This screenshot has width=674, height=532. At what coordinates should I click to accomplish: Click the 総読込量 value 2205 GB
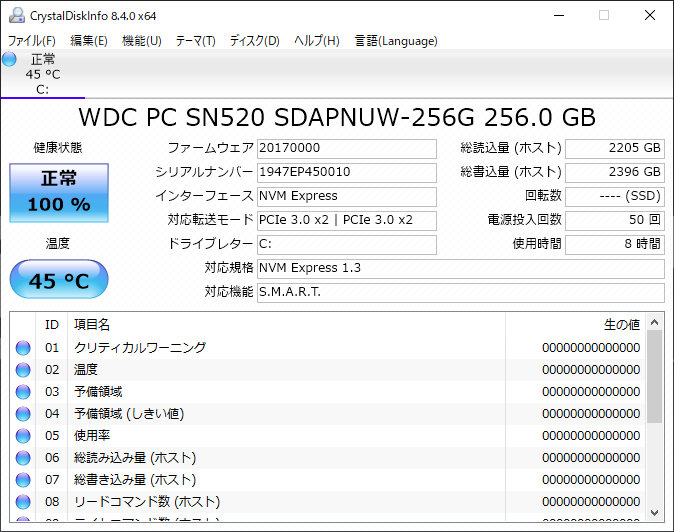[615, 149]
